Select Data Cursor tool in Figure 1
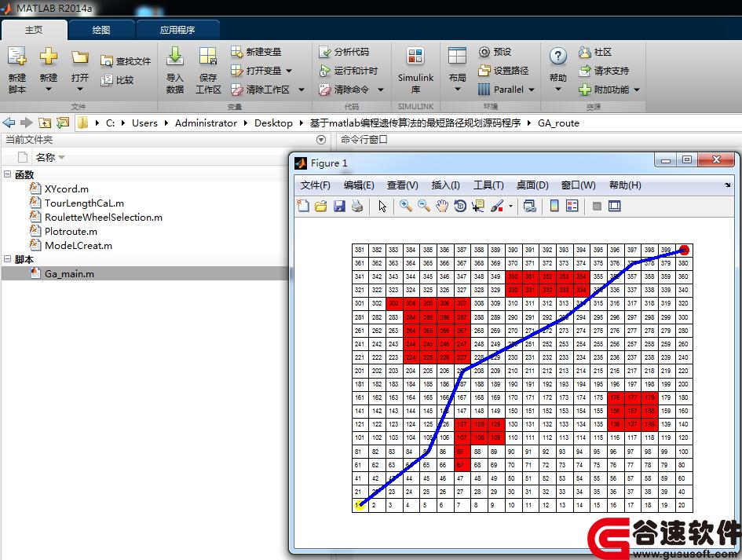This screenshot has width=742, height=560. point(478,206)
